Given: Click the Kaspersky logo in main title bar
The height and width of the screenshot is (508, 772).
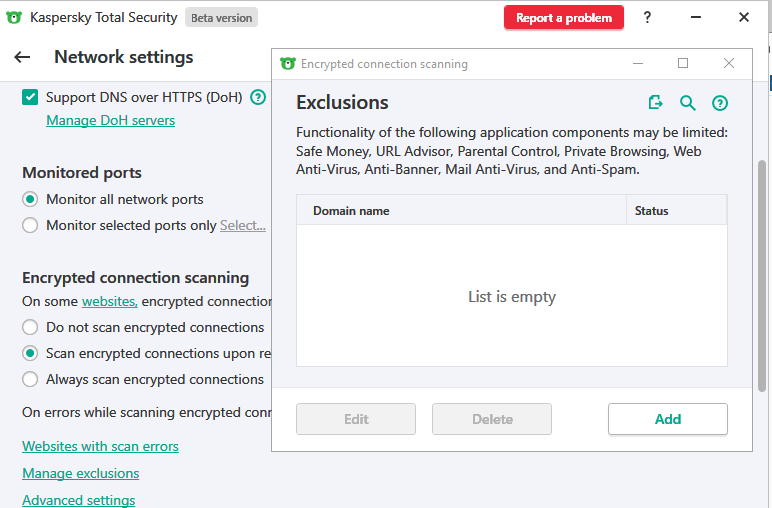Looking at the screenshot, I should click(x=14, y=17).
